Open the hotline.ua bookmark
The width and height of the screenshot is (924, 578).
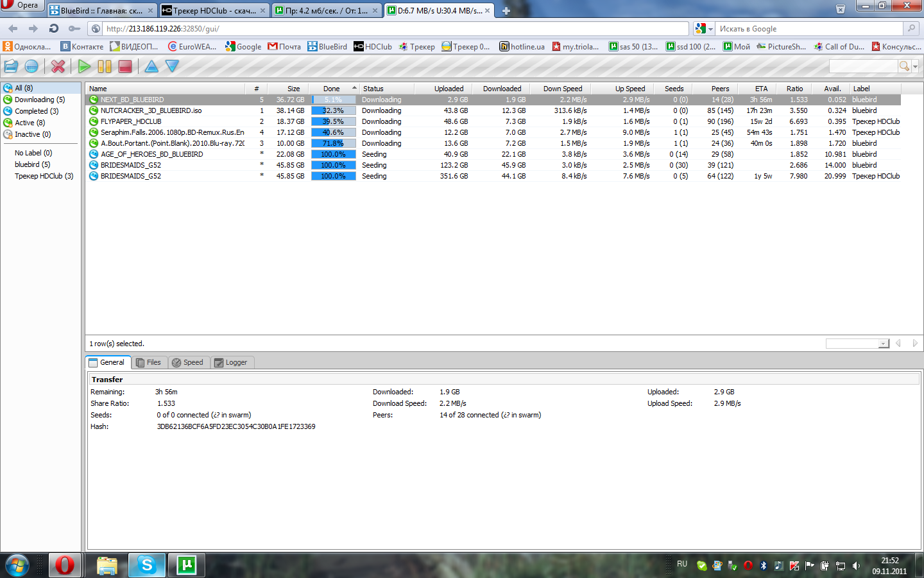tap(522, 46)
